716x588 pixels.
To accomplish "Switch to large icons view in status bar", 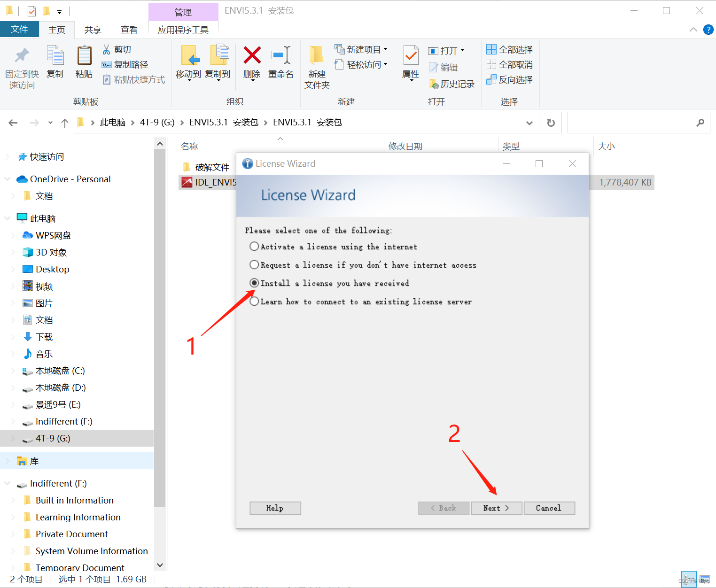I will click(705, 579).
